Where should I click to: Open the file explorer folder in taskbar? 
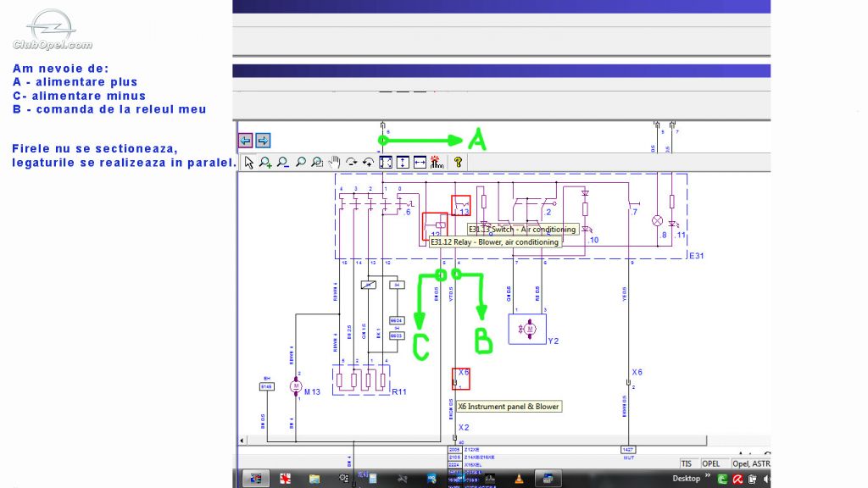(x=314, y=479)
